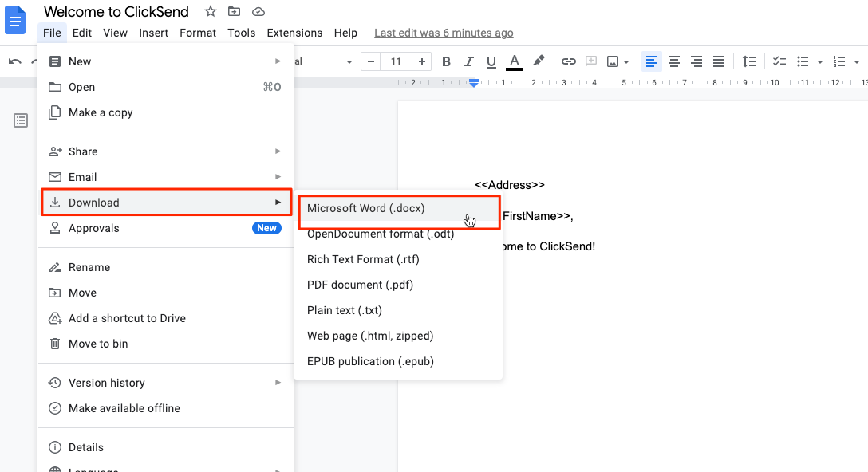The image size is (868, 472).
Task: Download as PDF document (.pdf)
Action: (398, 285)
